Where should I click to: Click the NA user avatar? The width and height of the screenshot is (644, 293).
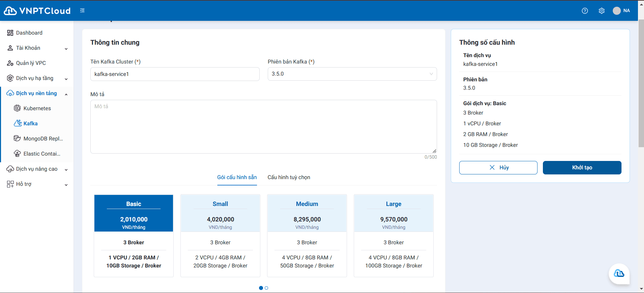click(x=617, y=11)
